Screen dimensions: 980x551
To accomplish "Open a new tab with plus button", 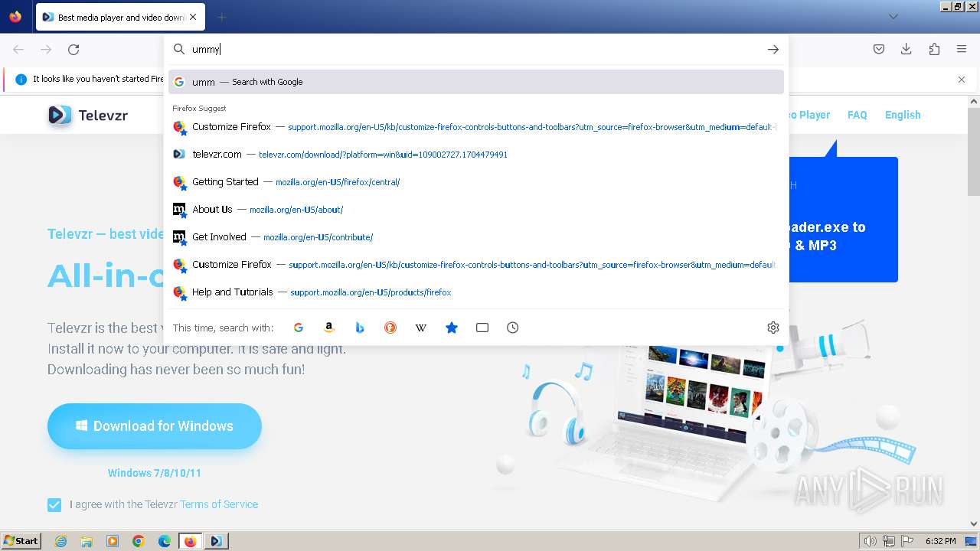I will coord(221,17).
